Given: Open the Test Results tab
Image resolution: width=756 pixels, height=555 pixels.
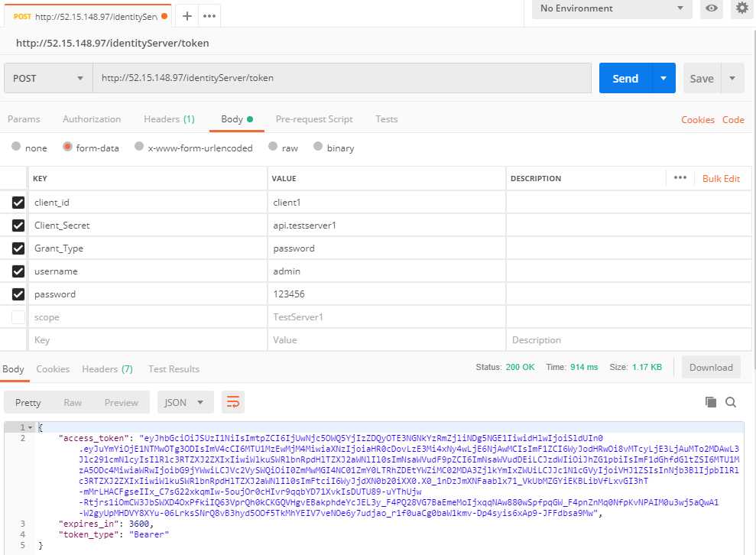Looking at the screenshot, I should 174,369.
